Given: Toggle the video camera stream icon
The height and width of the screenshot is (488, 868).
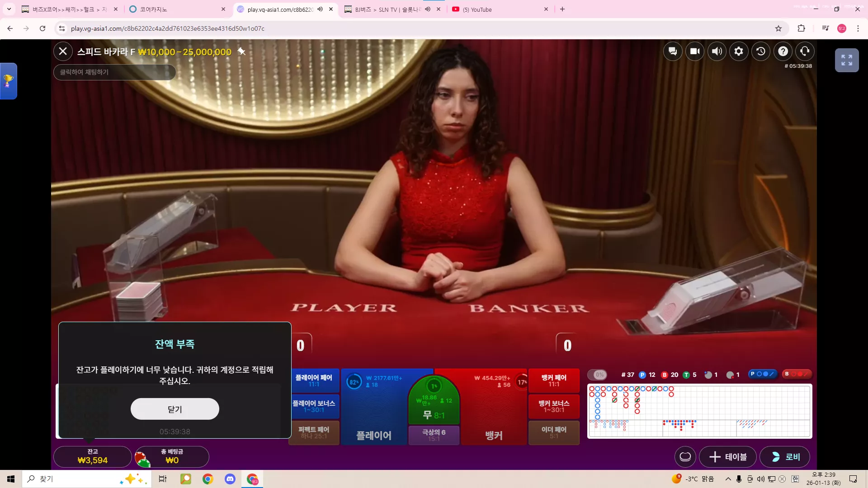Looking at the screenshot, I should click(x=695, y=52).
